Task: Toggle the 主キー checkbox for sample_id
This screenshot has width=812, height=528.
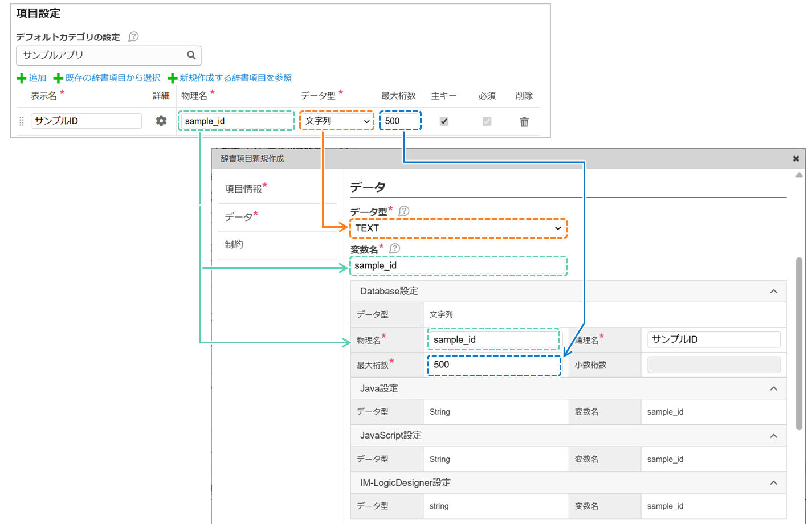Action: (x=444, y=121)
